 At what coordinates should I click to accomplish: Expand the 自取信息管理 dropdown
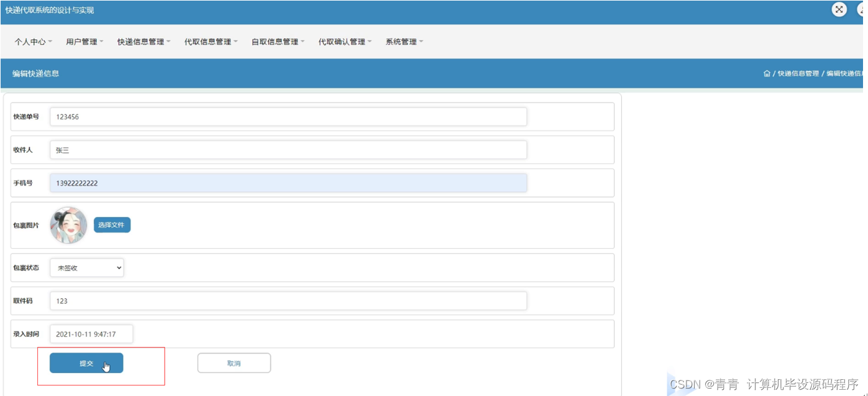[277, 41]
